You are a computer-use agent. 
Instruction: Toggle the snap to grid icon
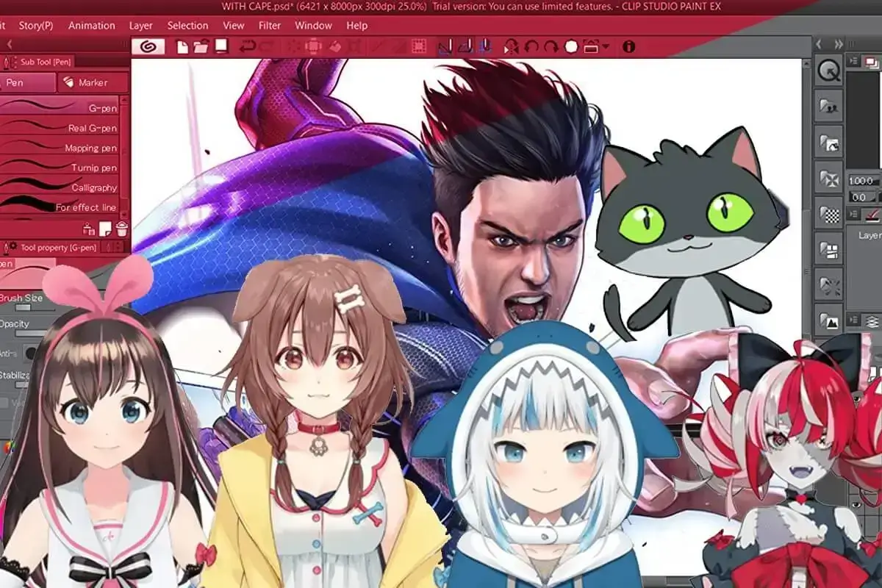click(485, 47)
